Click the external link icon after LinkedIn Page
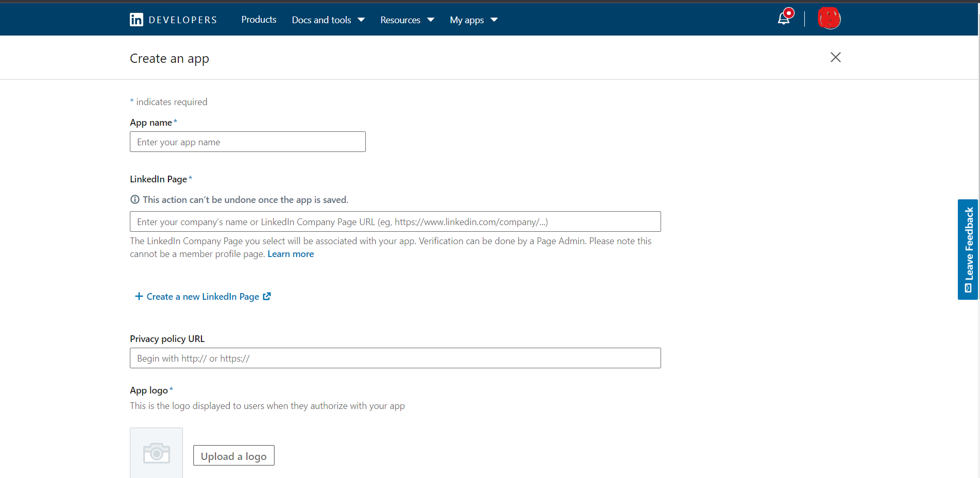 pos(267,296)
